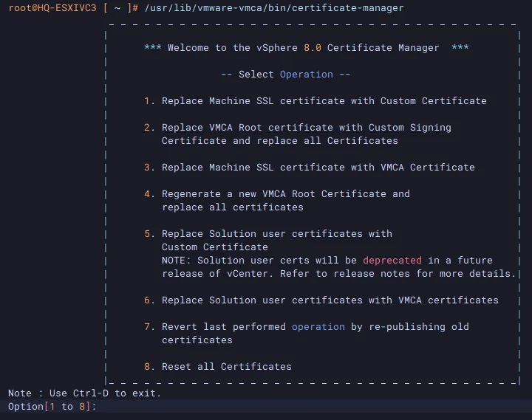Click option 5 Replace Solution user certificates with
Viewport: 532px width, 420px height.
click(268, 234)
